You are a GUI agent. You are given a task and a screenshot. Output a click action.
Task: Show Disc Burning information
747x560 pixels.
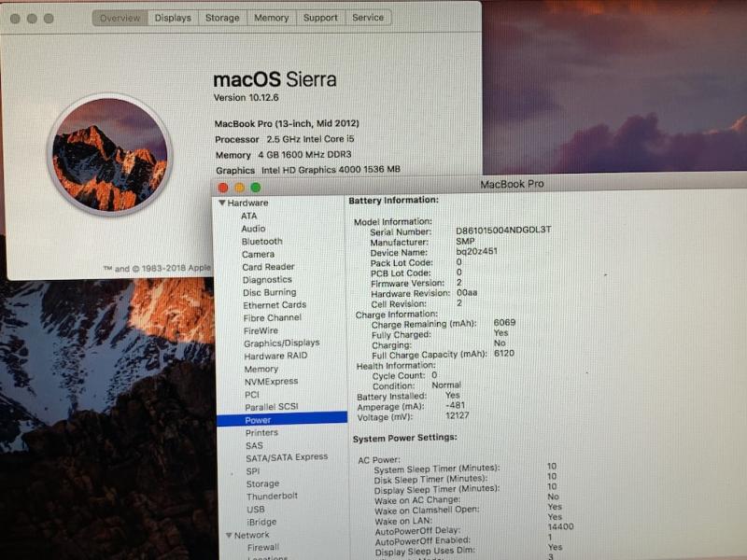[269, 292]
